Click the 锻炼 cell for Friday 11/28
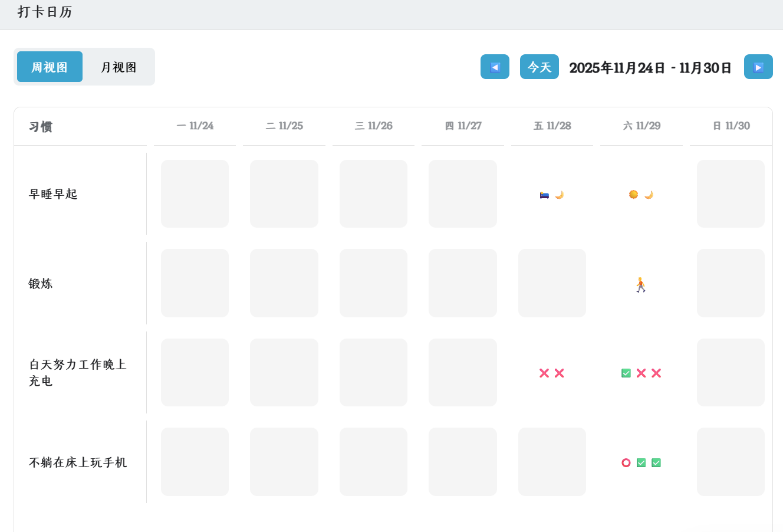This screenshot has width=783, height=532. point(552,283)
